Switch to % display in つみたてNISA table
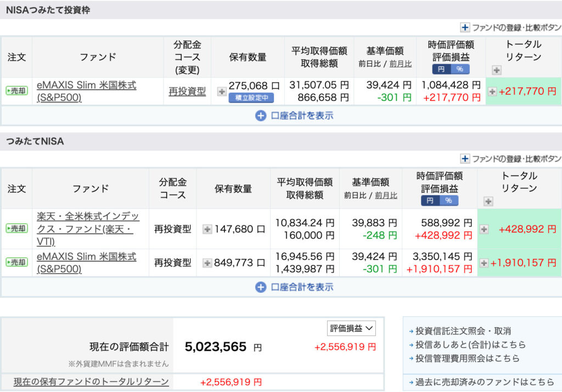This screenshot has width=562, height=392. tap(449, 201)
